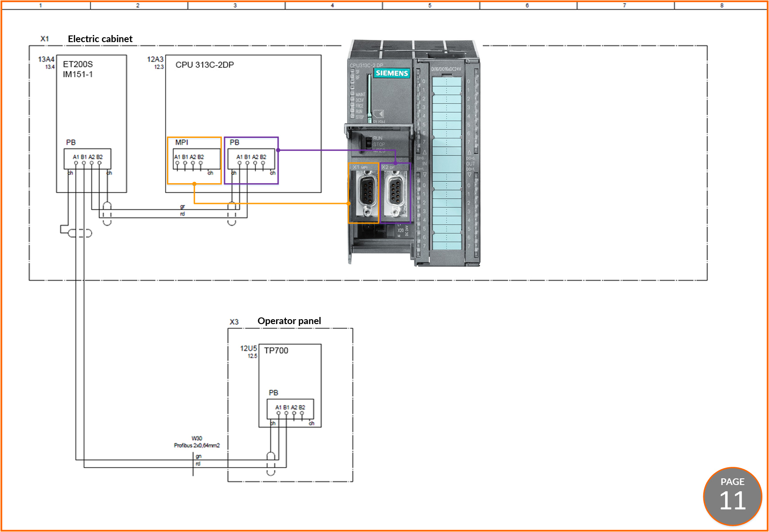Click the DI16/DO16xDC24V module label

446,69
